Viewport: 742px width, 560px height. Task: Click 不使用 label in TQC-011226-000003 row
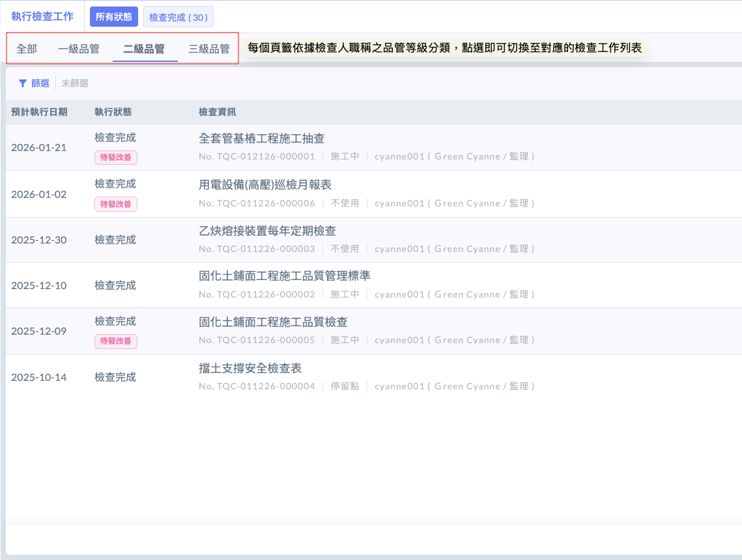[345, 249]
